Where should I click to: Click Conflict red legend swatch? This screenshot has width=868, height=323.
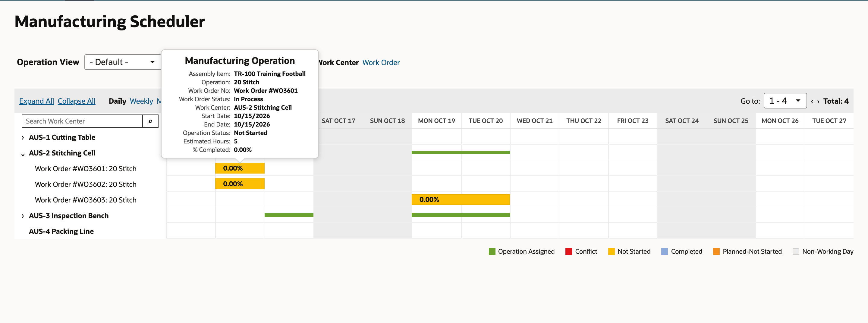coord(569,252)
